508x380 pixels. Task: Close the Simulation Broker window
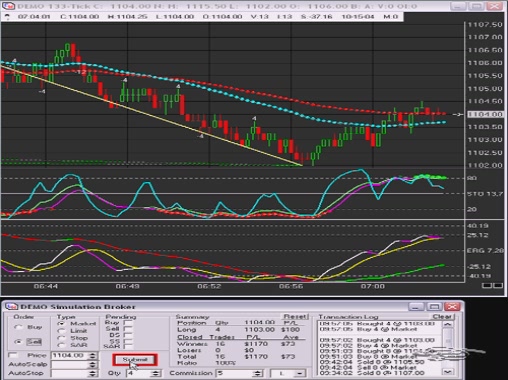click(452, 306)
